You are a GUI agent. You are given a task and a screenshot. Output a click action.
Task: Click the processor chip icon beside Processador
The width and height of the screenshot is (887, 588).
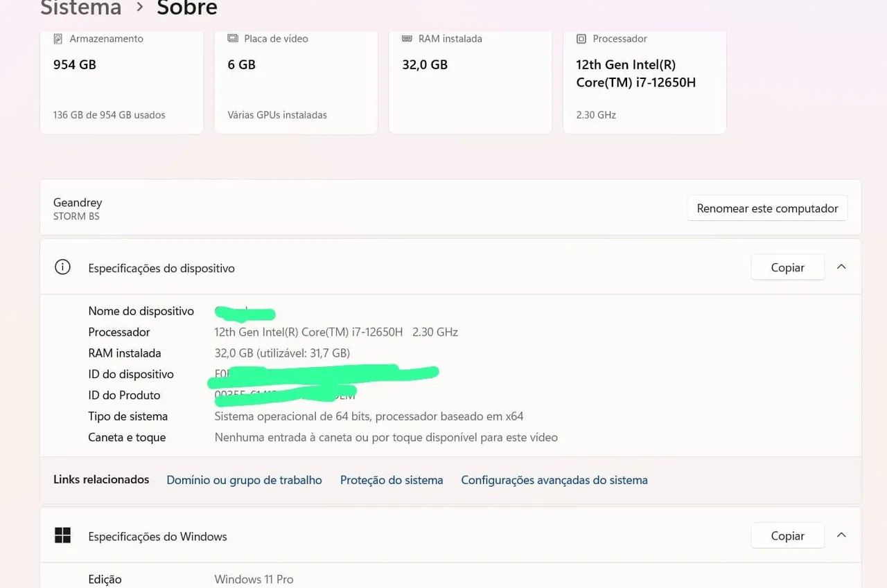pyautogui.click(x=581, y=39)
